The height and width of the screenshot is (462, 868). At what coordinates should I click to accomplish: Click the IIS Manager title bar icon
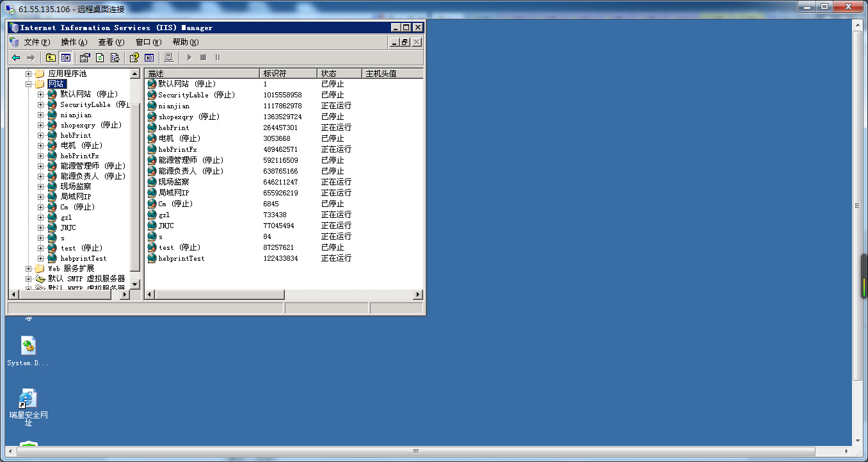pos(14,28)
